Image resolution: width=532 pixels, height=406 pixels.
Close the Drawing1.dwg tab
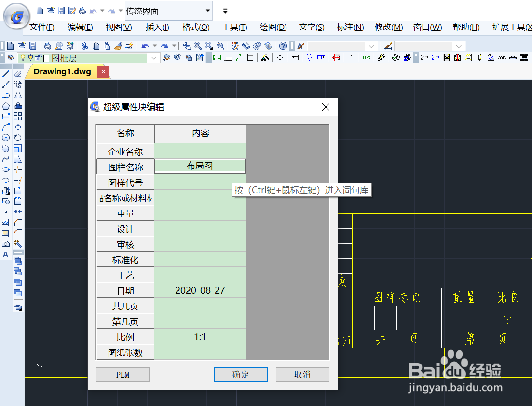point(104,71)
